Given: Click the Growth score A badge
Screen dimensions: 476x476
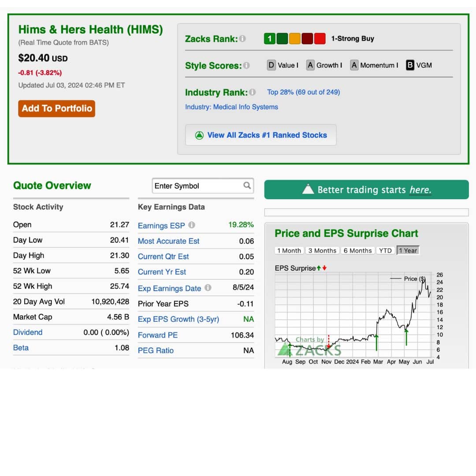Looking at the screenshot, I should (310, 65).
